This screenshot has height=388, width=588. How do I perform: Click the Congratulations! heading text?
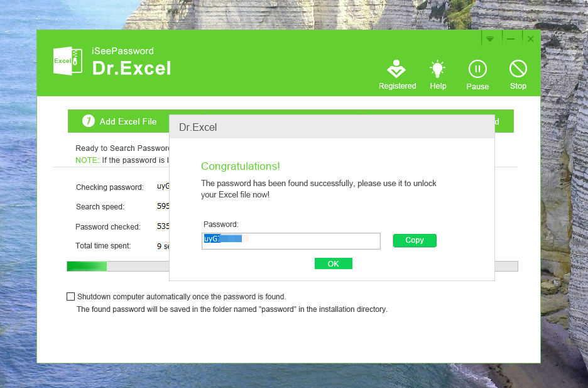click(x=241, y=166)
